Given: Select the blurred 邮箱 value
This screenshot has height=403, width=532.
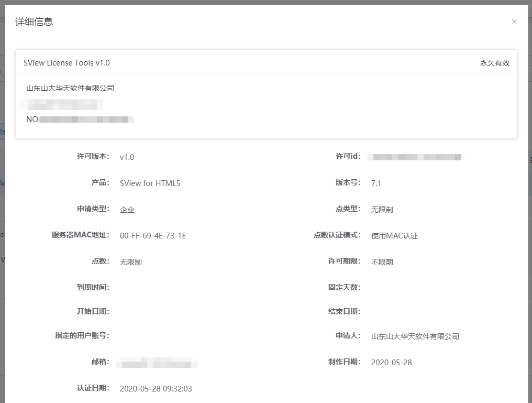Looking at the screenshot, I should (157, 363).
